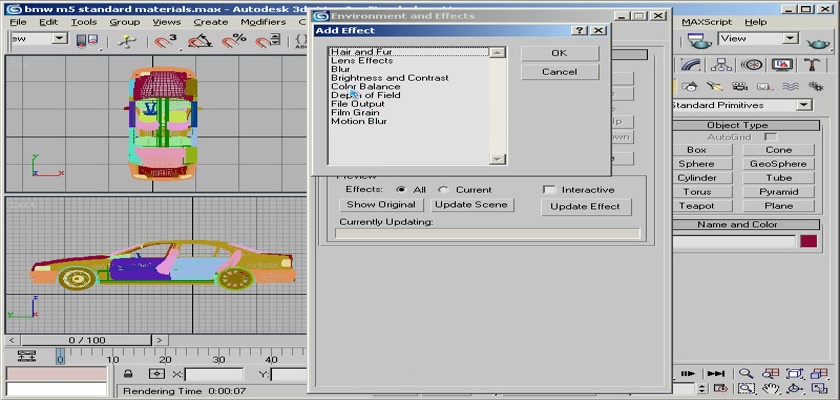Click the object color swatch
This screenshot has height=400, width=840.
click(x=808, y=241)
